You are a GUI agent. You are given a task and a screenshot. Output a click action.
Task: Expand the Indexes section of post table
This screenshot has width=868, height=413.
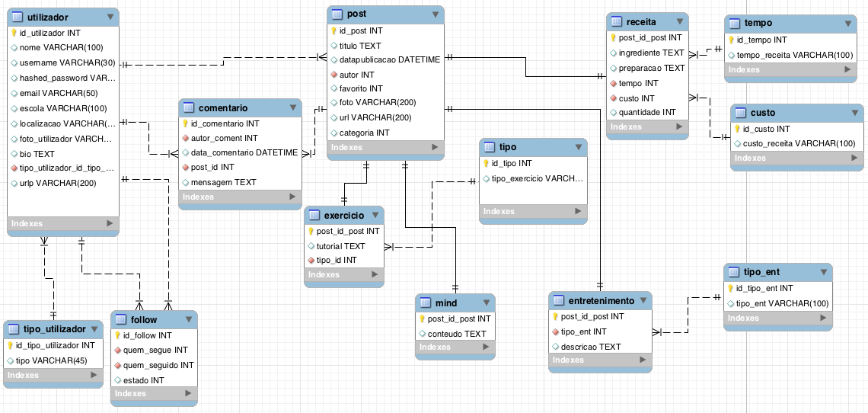click(x=435, y=147)
